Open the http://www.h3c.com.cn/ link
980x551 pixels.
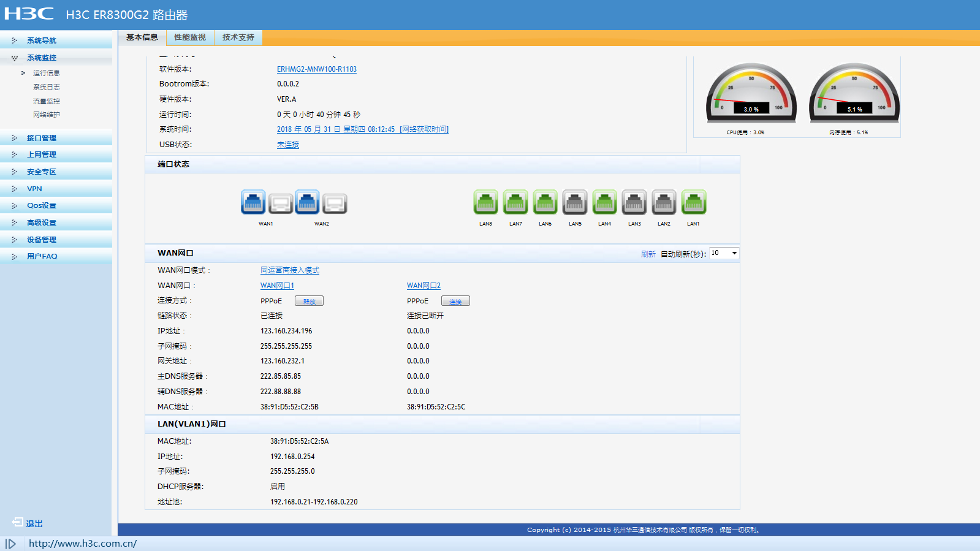[83, 544]
